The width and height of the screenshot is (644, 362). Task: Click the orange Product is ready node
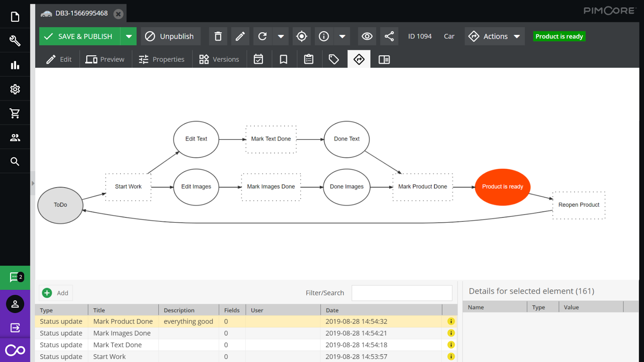(x=502, y=187)
